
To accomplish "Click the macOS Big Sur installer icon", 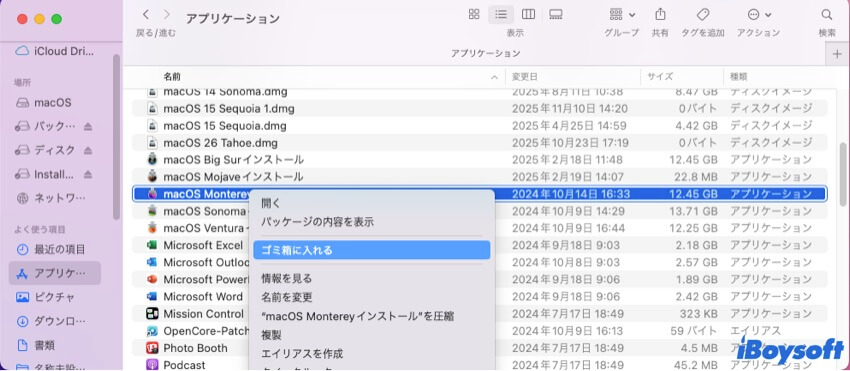I will pos(152,160).
